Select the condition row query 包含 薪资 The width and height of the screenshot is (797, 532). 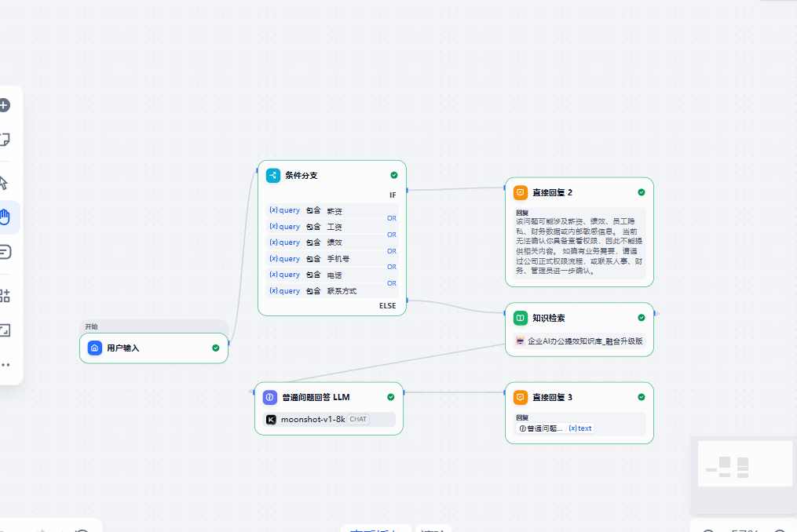click(332, 210)
